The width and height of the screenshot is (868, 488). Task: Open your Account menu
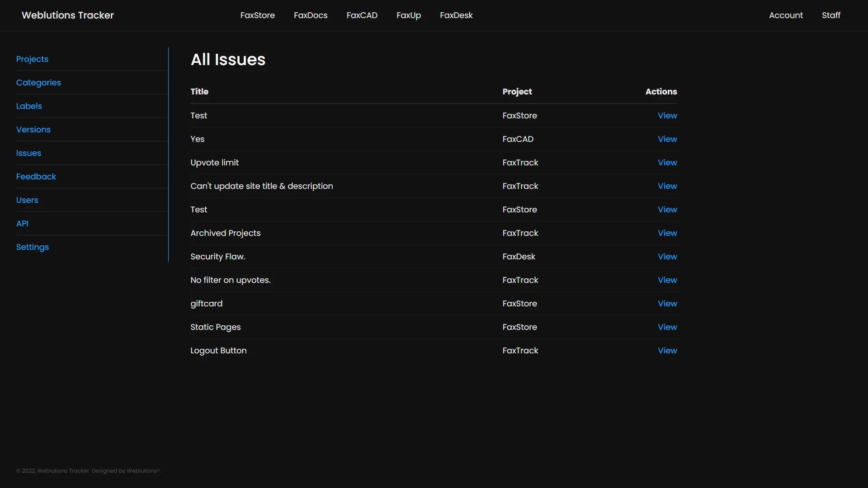tap(786, 15)
